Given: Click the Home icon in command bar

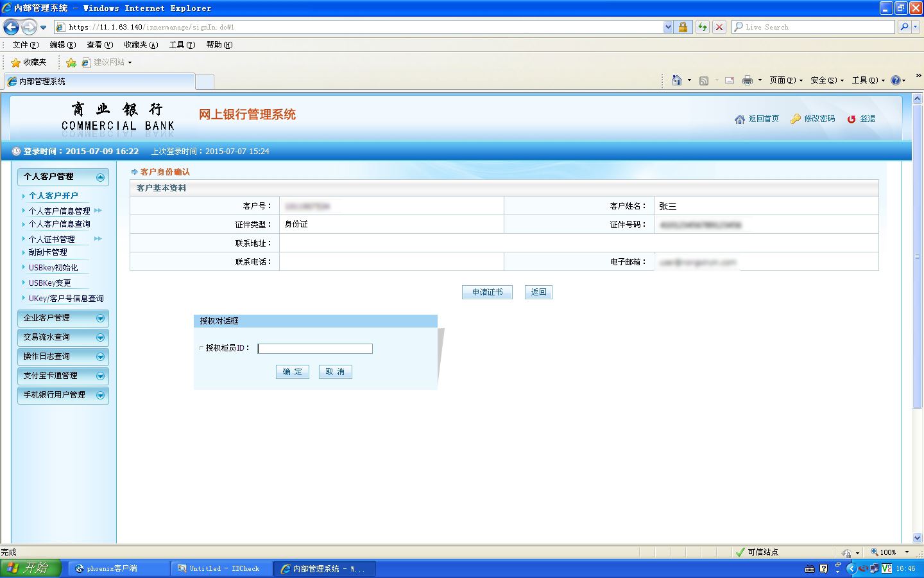Looking at the screenshot, I should pos(676,80).
